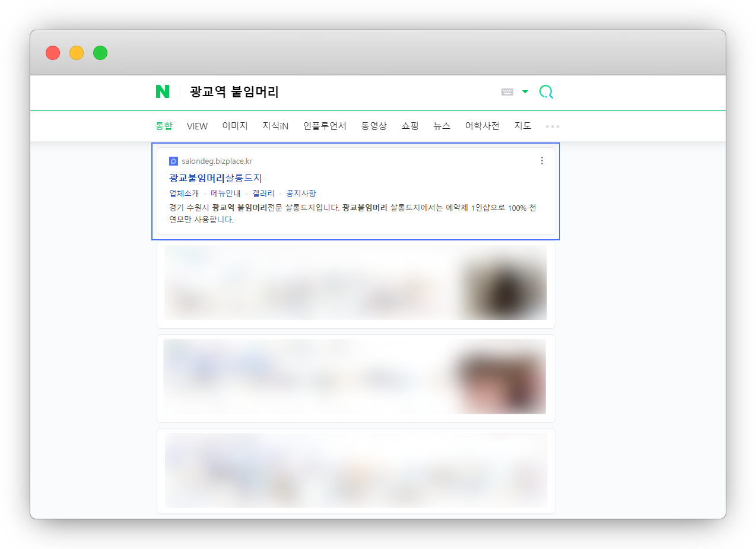Click the green Naver N logo
Image resolution: width=756 pixels, height=549 pixels.
[x=163, y=91]
